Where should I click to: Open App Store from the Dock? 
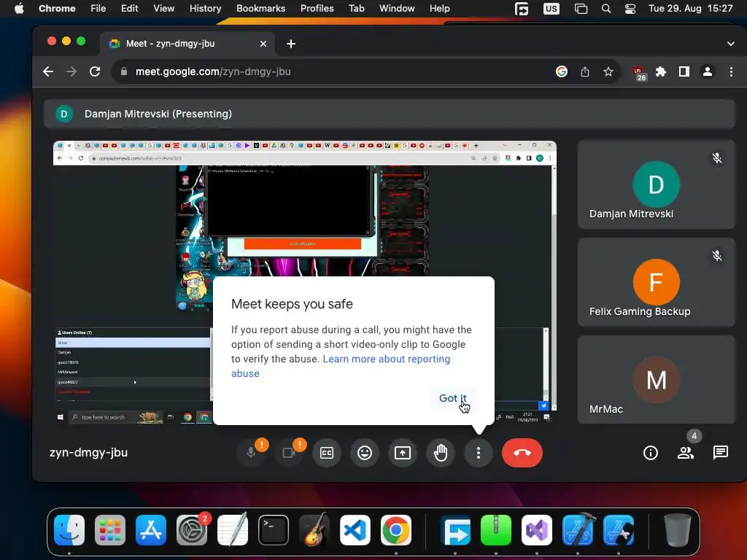click(x=151, y=529)
